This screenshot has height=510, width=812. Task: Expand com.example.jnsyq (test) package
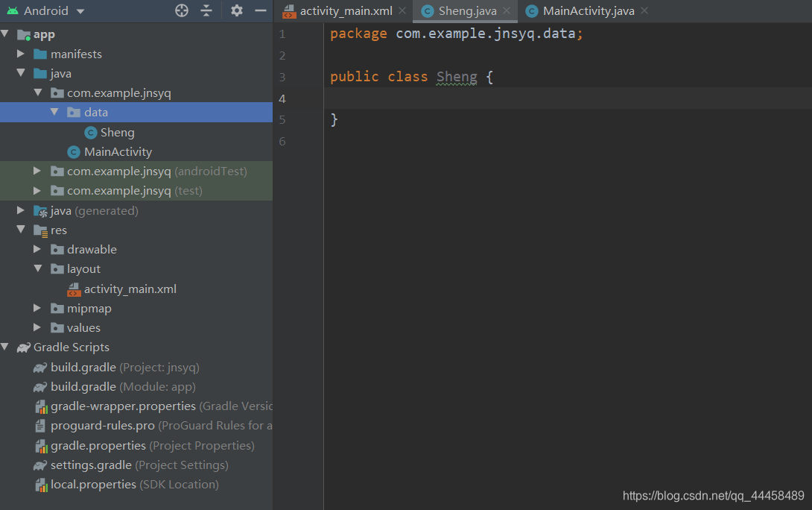tap(37, 191)
